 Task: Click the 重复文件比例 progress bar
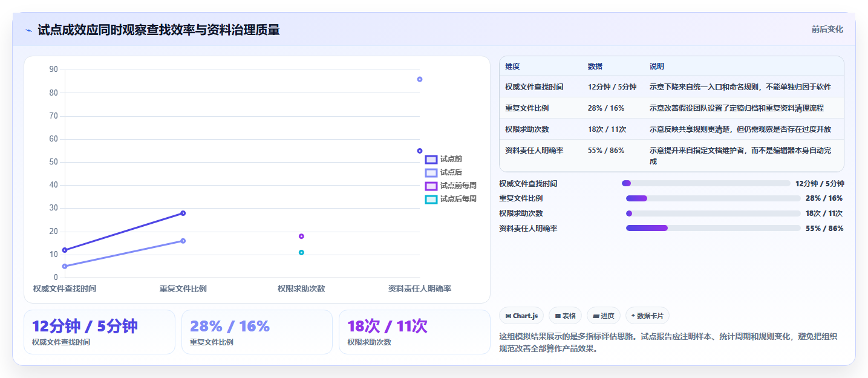pos(713,198)
